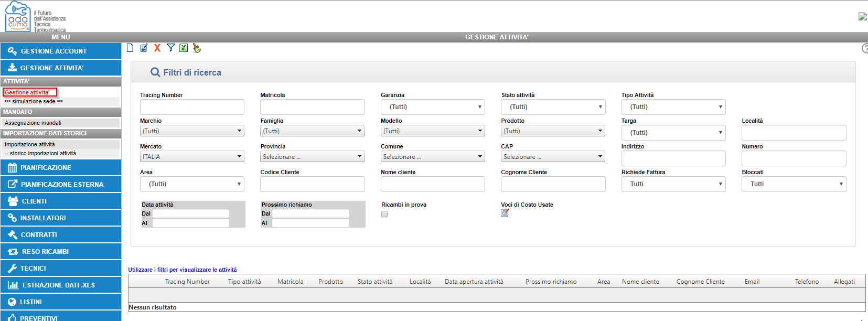Open the Marchio dropdown

192,131
